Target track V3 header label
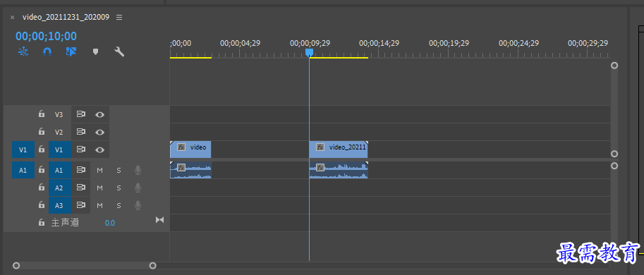Viewport: 644px width, 275px height. click(59, 114)
